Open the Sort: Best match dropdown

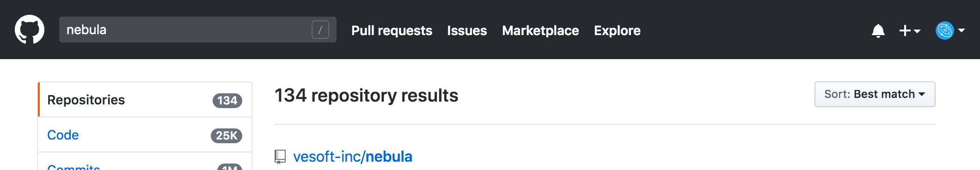point(875,94)
